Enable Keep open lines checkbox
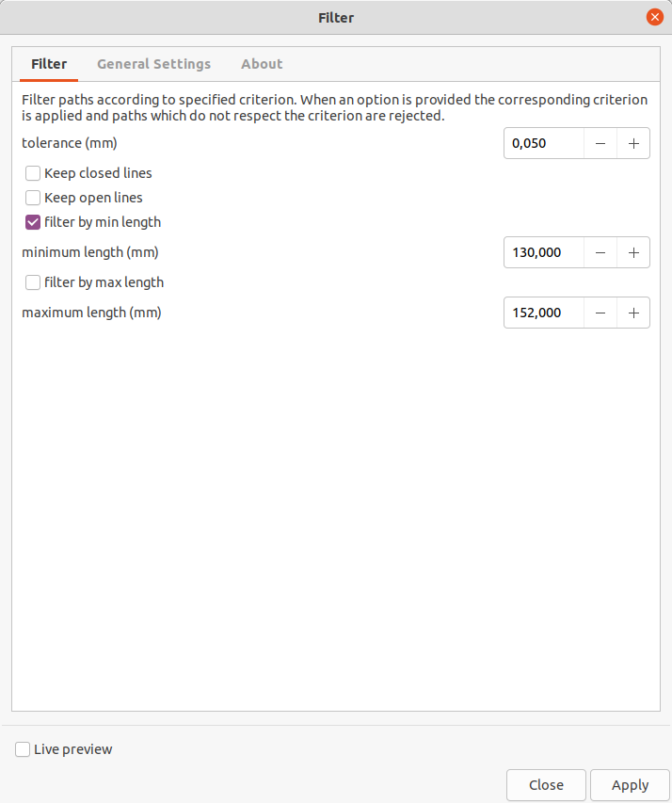 point(33,198)
